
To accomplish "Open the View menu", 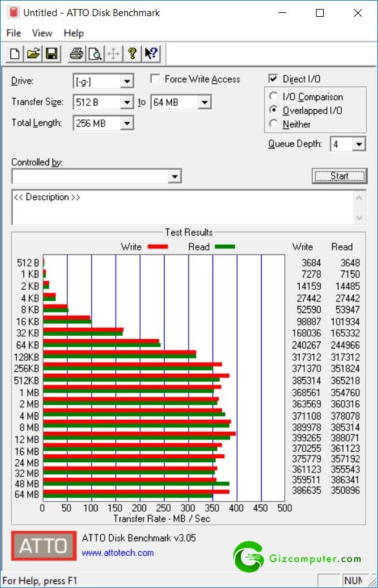I will (x=42, y=34).
